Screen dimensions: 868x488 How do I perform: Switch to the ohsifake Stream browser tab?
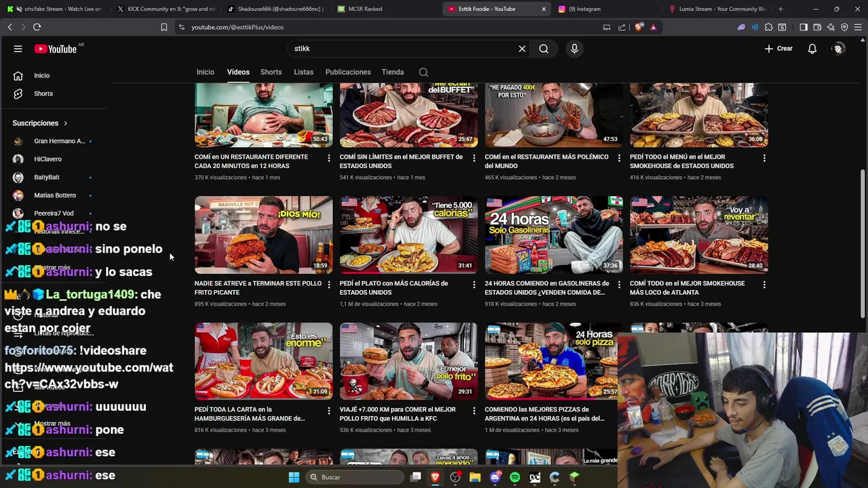(x=56, y=9)
